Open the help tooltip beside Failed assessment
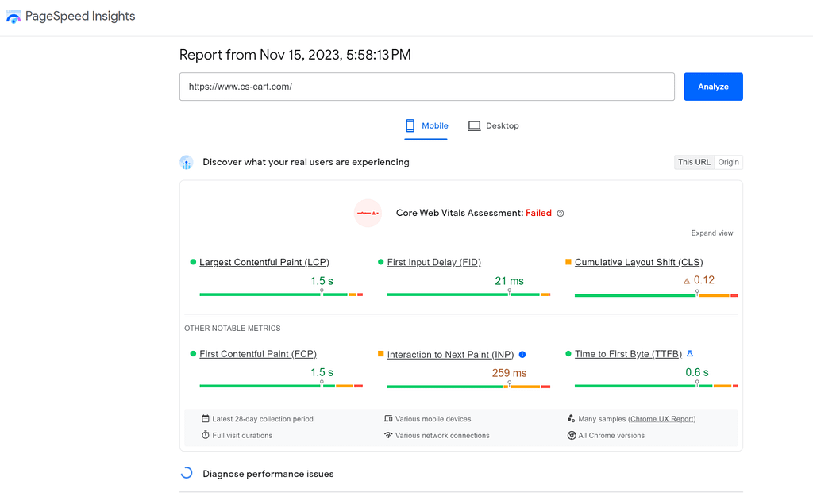Viewport: 813px width, 504px height. 561,213
